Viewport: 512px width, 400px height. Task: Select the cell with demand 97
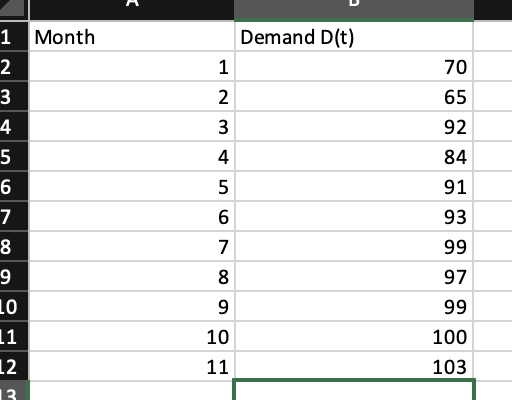point(354,277)
